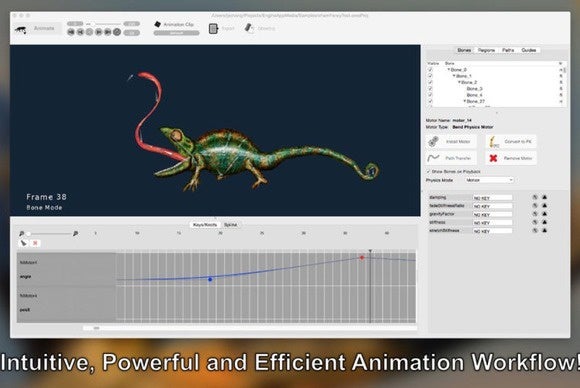
Task: Collapse the Bone_27 tree node
Action: point(465,101)
